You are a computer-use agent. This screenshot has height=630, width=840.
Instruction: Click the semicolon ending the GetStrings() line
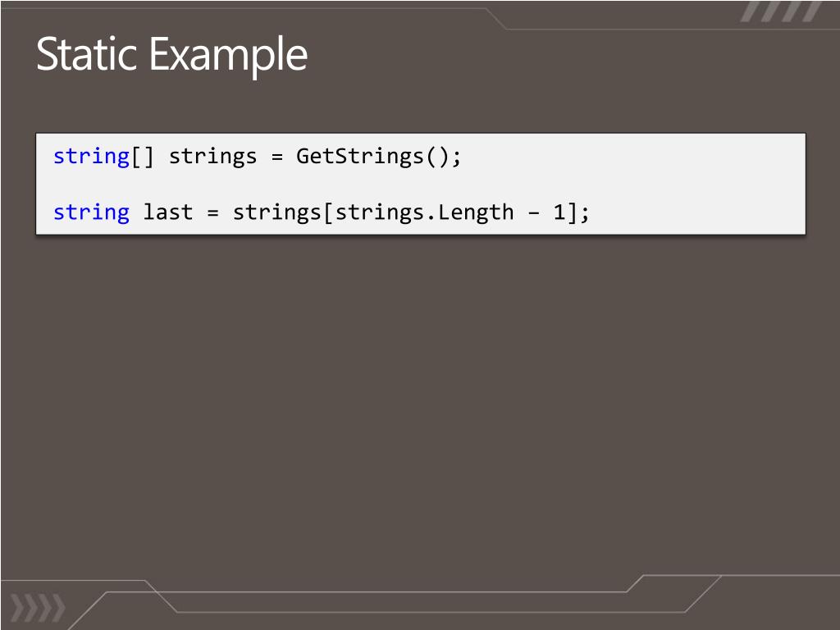[x=456, y=157]
